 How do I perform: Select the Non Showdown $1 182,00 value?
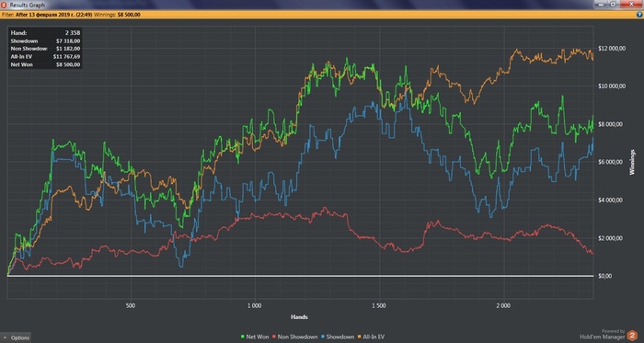[x=68, y=49]
